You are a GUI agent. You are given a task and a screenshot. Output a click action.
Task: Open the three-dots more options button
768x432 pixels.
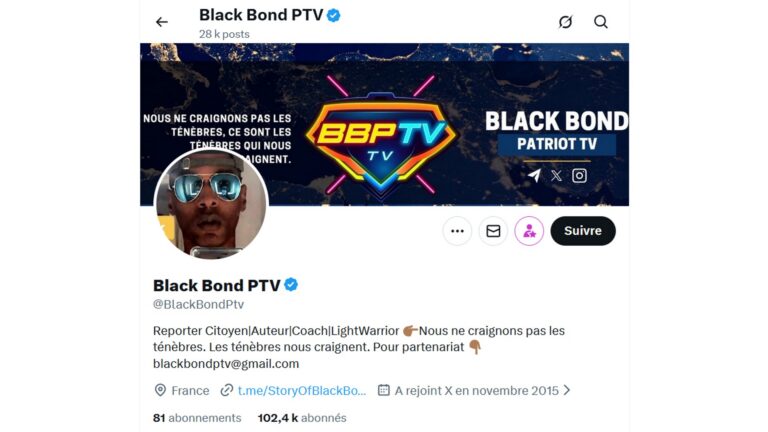click(457, 231)
